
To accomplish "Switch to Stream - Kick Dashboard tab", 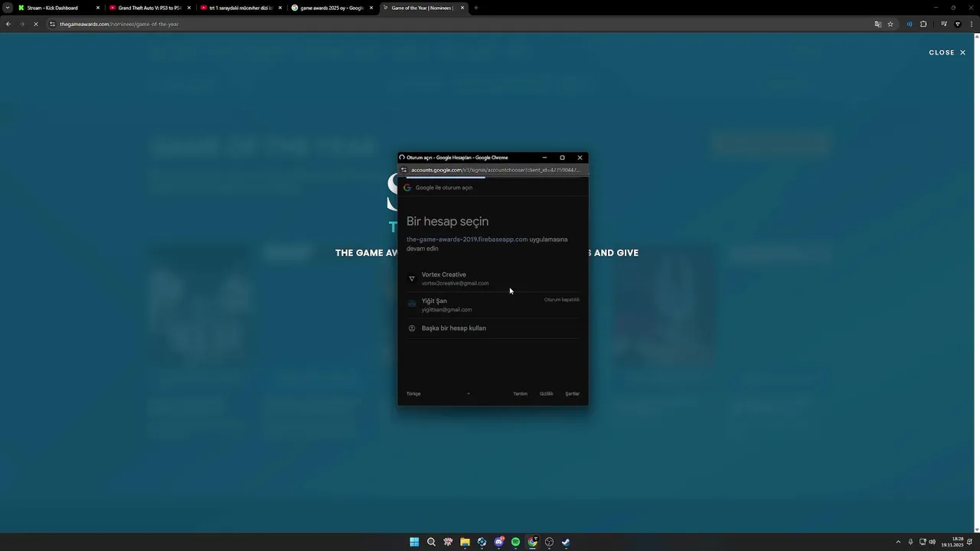I will coord(59,8).
